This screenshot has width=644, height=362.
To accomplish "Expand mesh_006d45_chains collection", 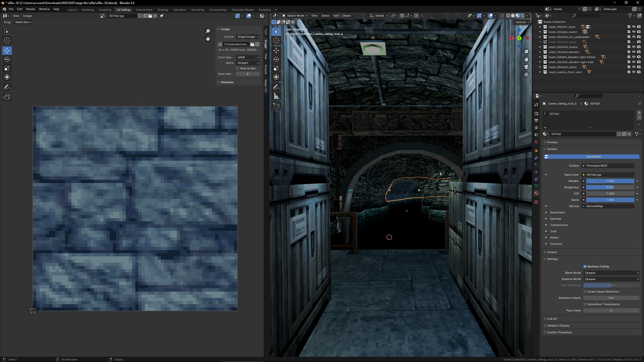I will click(x=540, y=47).
